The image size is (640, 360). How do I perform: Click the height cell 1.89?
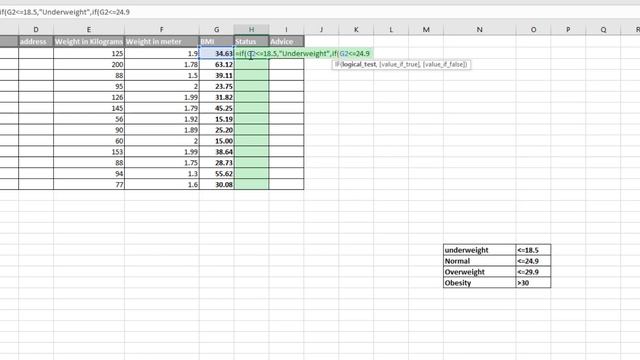click(x=162, y=130)
